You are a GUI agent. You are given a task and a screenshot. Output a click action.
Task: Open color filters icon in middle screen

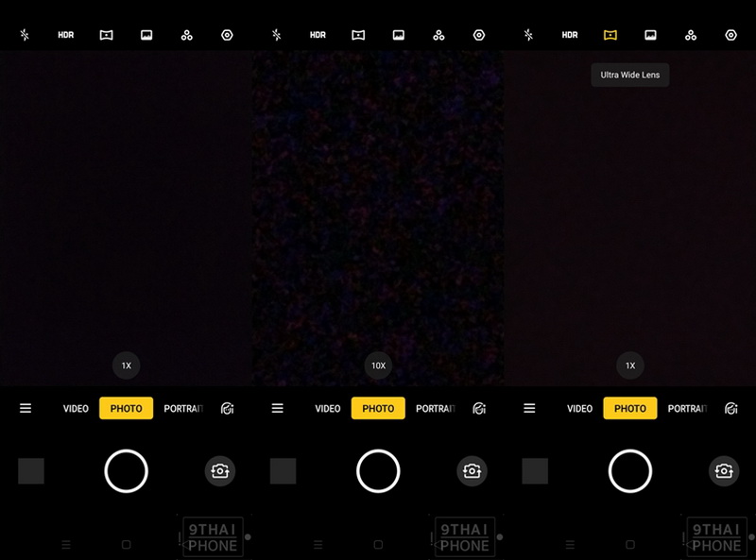pyautogui.click(x=438, y=35)
